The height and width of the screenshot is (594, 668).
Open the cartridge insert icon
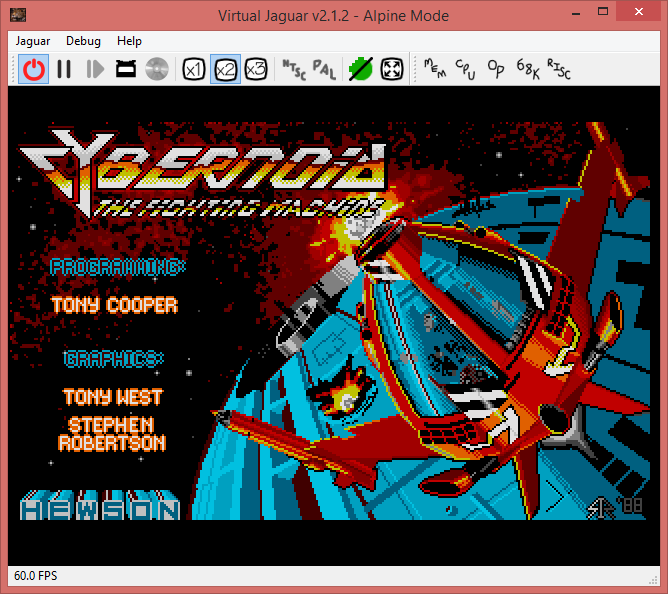[126, 69]
